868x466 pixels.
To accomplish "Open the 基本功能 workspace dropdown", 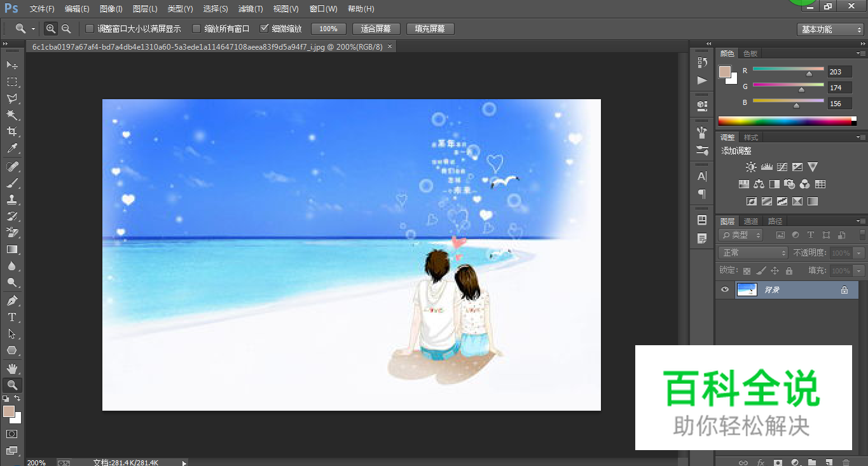I will coord(830,29).
